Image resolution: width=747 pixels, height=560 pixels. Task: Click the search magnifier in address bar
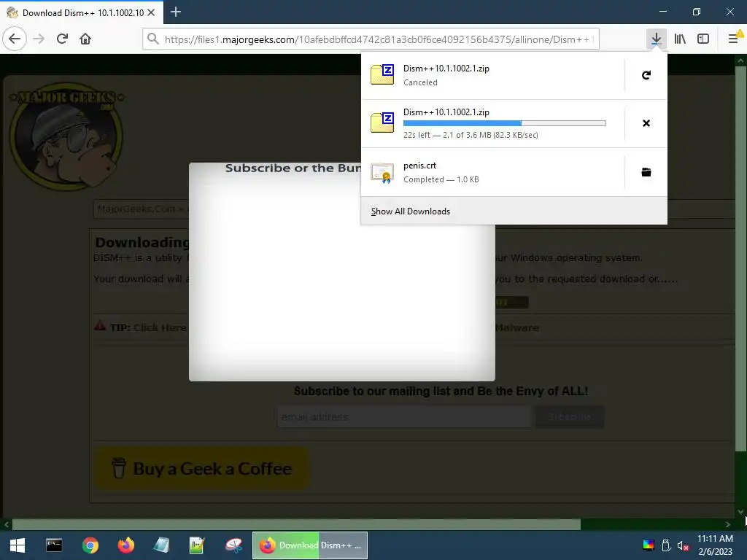point(153,39)
